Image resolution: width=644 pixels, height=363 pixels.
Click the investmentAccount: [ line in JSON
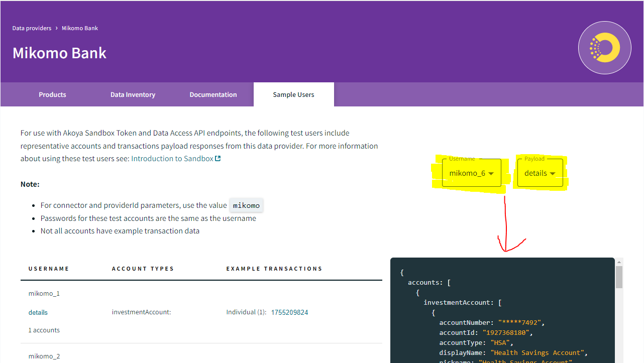tap(463, 302)
